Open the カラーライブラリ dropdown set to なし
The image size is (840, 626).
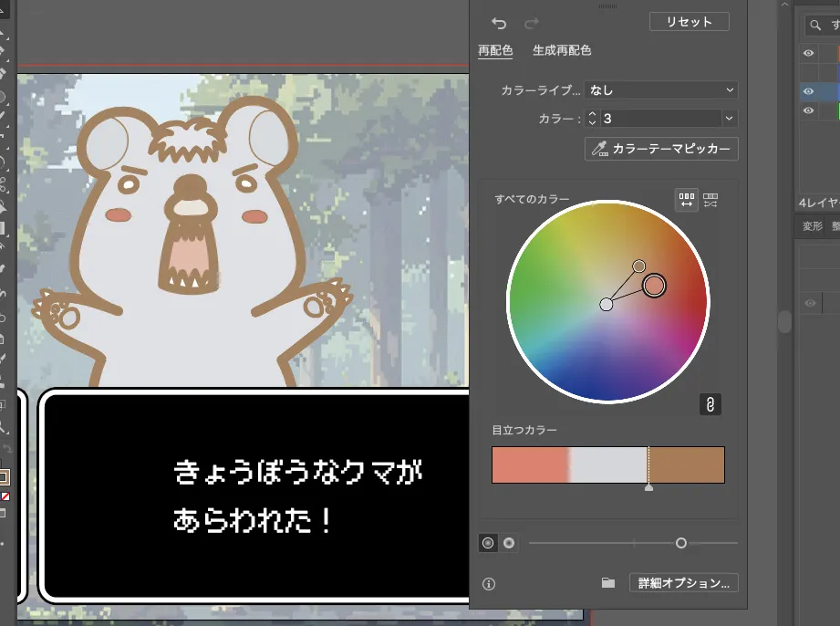[661, 89]
